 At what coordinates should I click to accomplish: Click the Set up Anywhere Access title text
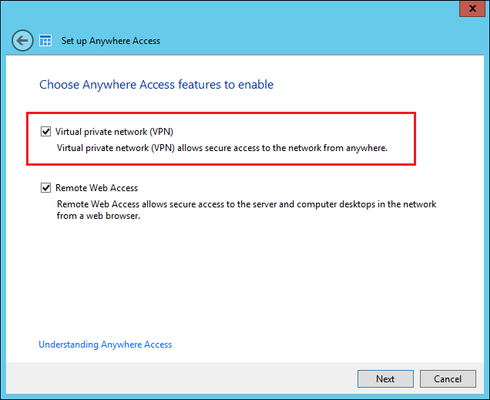111,41
